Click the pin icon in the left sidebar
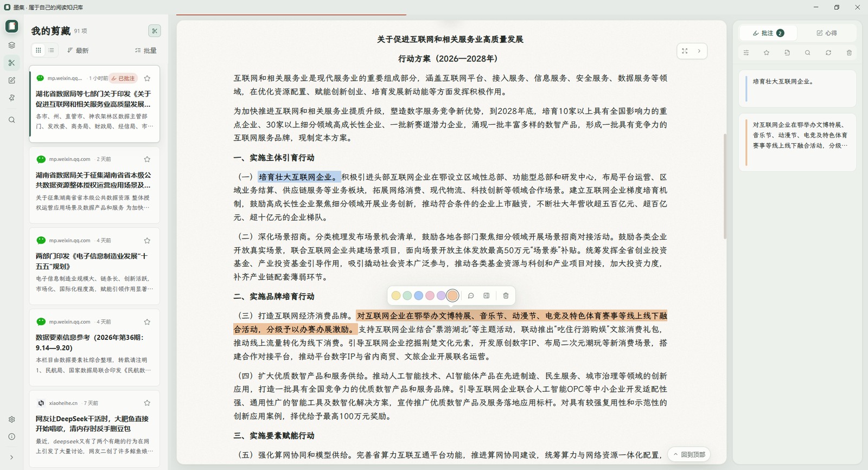868x470 pixels. tap(11, 98)
